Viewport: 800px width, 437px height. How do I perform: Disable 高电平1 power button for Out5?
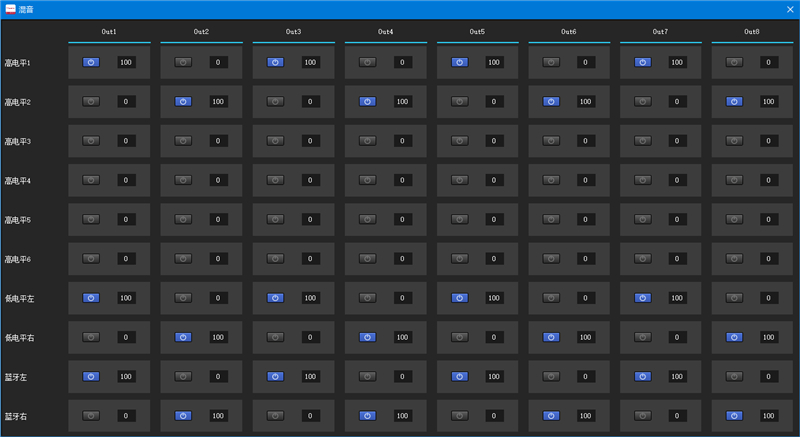[460, 62]
